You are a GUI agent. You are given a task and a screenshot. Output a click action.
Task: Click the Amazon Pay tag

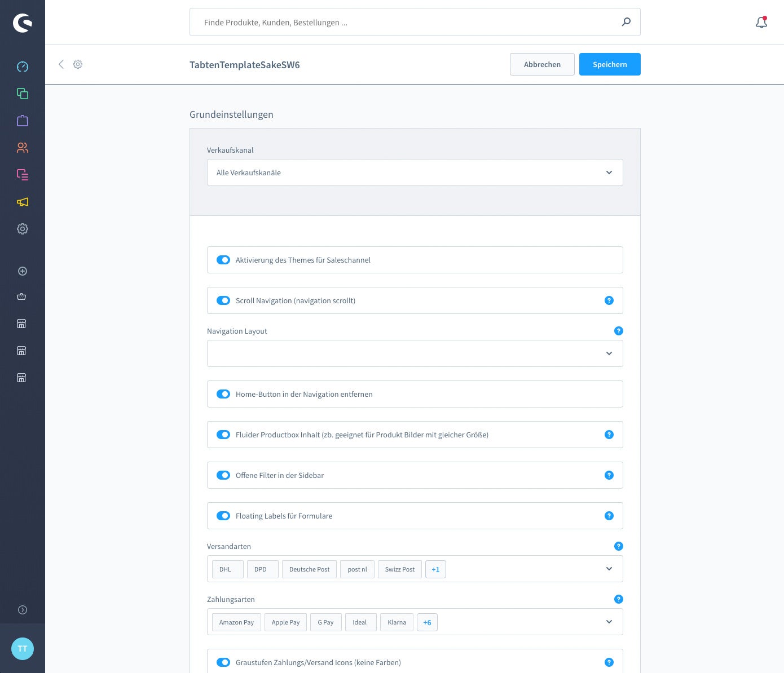237,622
